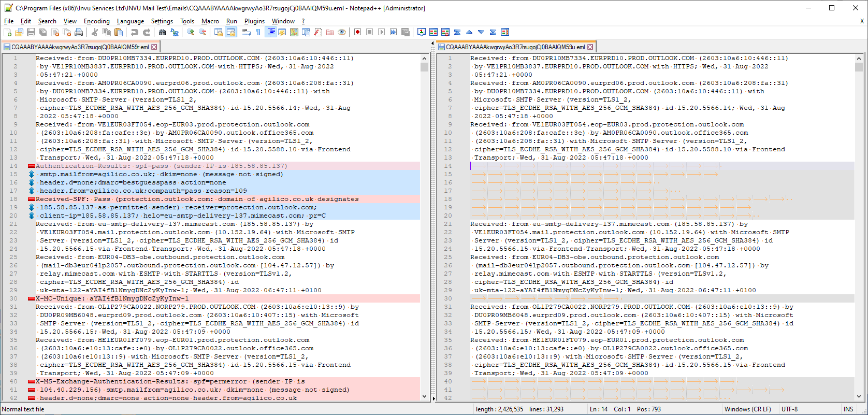This screenshot has height=415, width=868.
Task: Open Folder as Workspace icon
Action: 330,32
